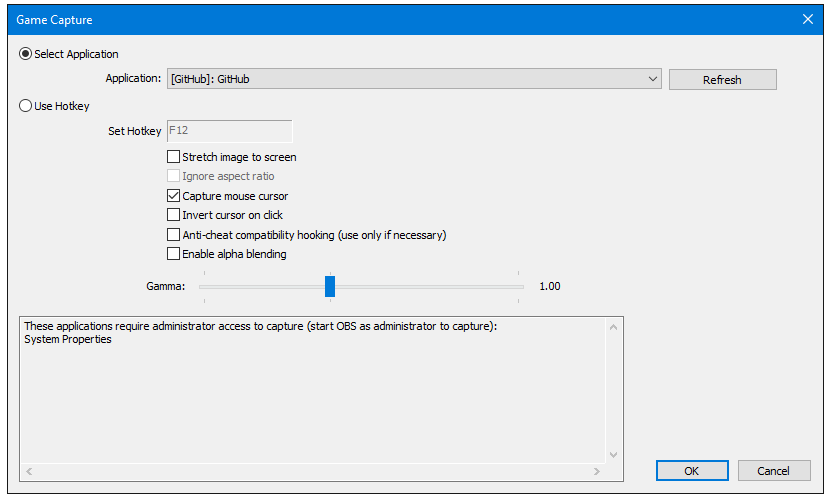Open the Application dropdown showing GitHub
The width and height of the screenshot is (831, 497).
414,78
